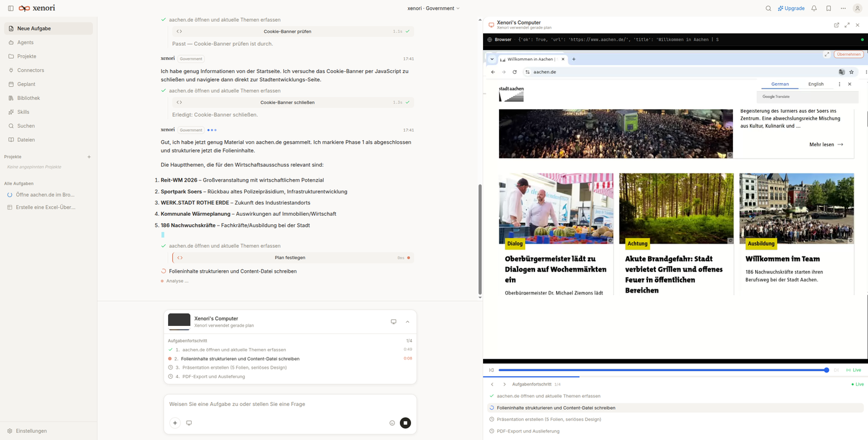Open Google Translate options menu
868x440 pixels.
click(x=839, y=84)
